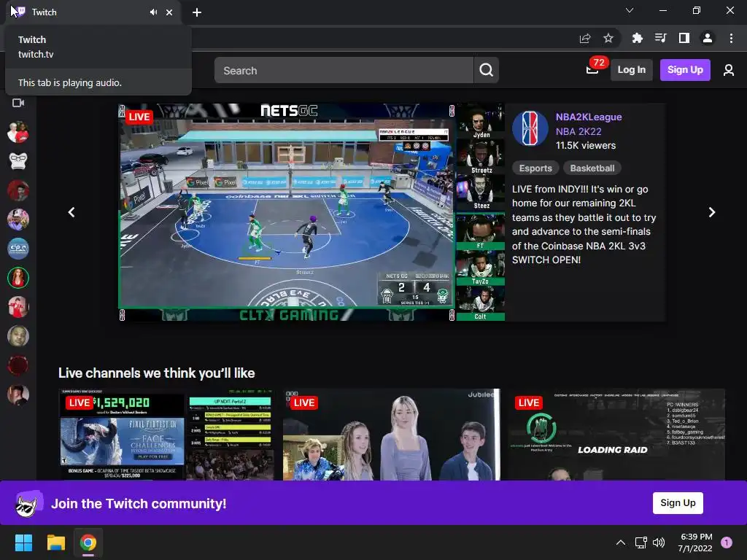Open Chrome extensions puzzle icon
The width and height of the screenshot is (747, 560).
[637, 38]
